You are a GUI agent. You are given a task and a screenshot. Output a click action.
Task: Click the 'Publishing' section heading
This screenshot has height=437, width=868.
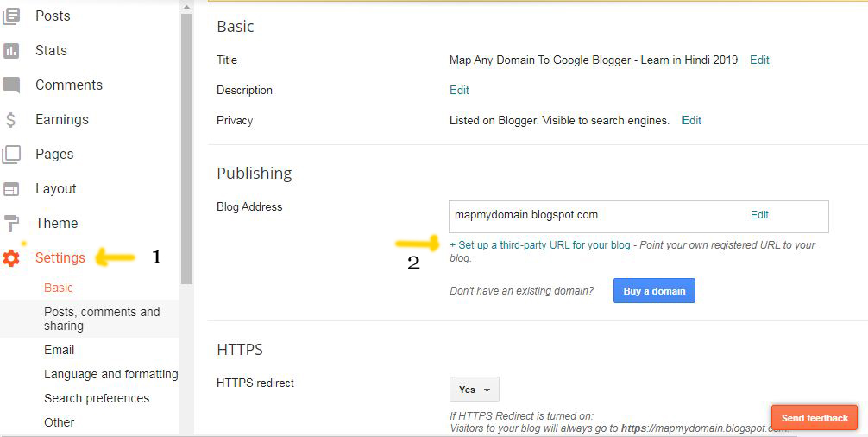[x=254, y=174]
